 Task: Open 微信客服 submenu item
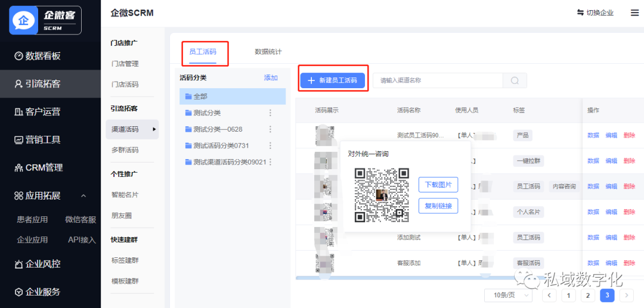click(80, 219)
